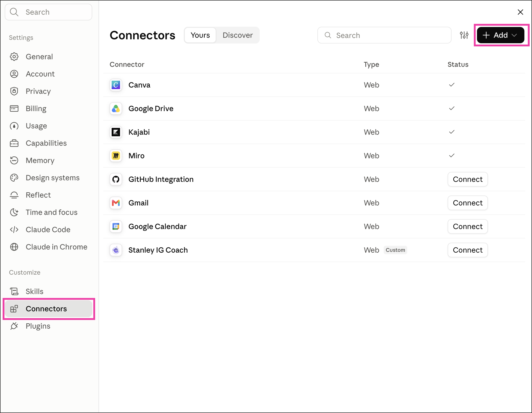Click the Status column header

(458, 64)
